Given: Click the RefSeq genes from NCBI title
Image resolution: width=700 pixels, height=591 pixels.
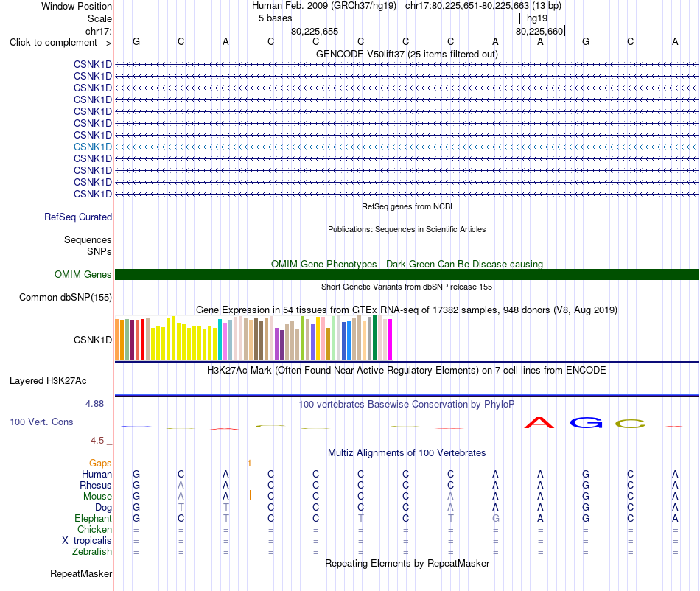Looking at the screenshot, I should (x=407, y=206).
